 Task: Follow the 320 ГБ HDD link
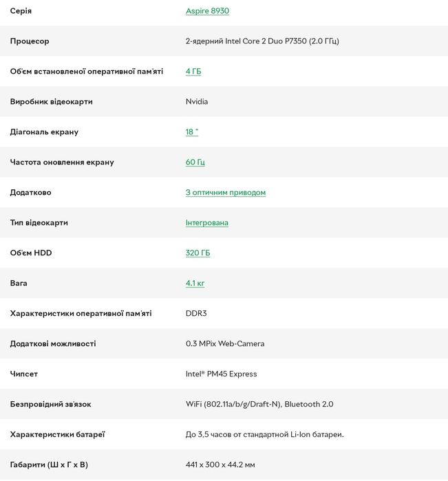(x=198, y=253)
